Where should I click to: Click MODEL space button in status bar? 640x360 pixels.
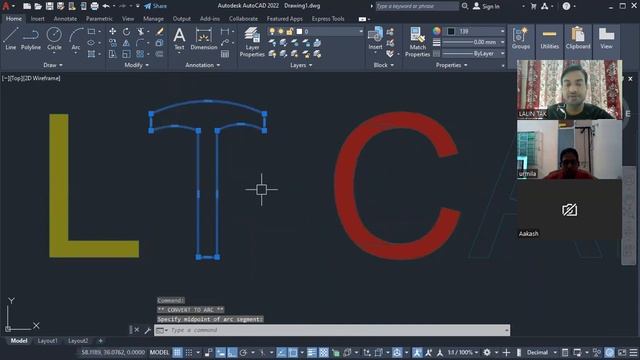coord(159,352)
